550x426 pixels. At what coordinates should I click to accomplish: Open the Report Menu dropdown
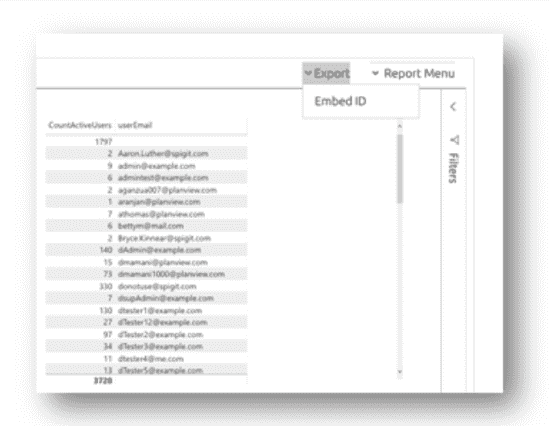click(x=413, y=73)
